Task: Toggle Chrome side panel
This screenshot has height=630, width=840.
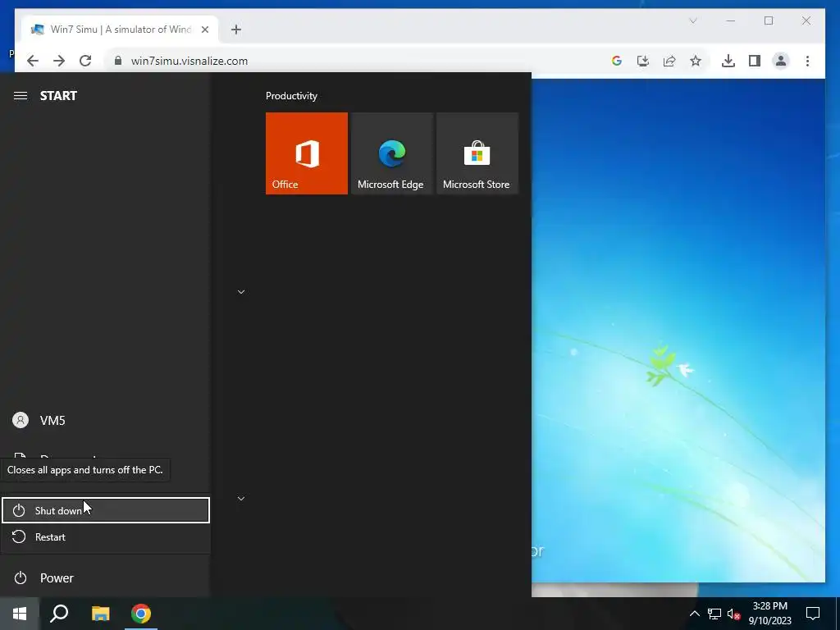Action: 755,61
